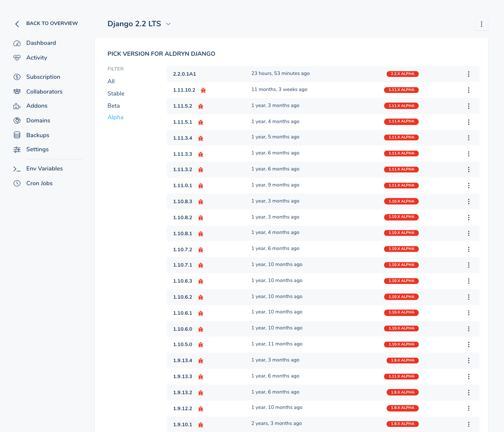Open the three-dot menu in the page header
Image resolution: width=504 pixels, height=432 pixels.
(x=482, y=24)
